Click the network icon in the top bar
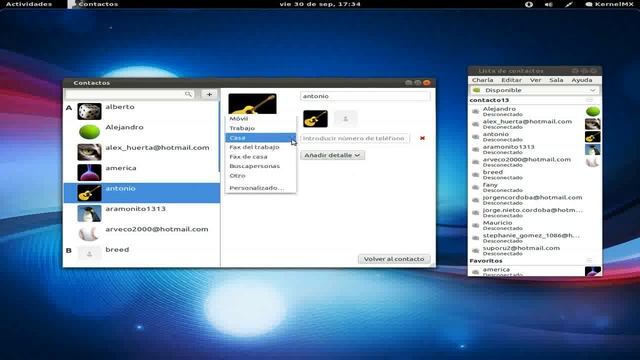The image size is (640, 360). [569, 4]
